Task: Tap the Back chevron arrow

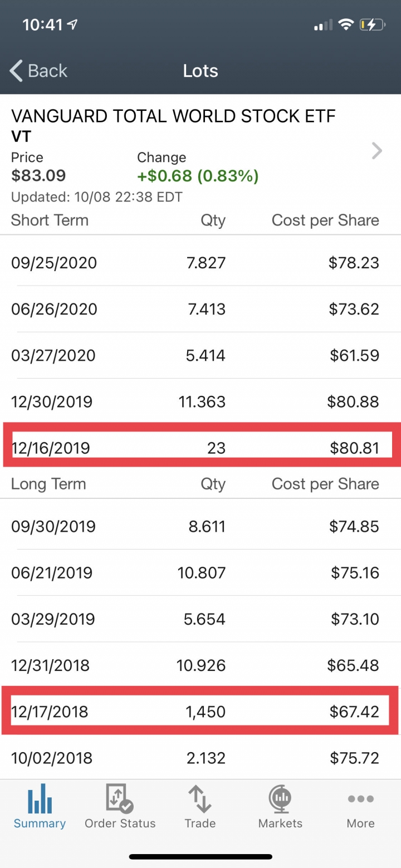Action: pyautogui.click(x=16, y=71)
